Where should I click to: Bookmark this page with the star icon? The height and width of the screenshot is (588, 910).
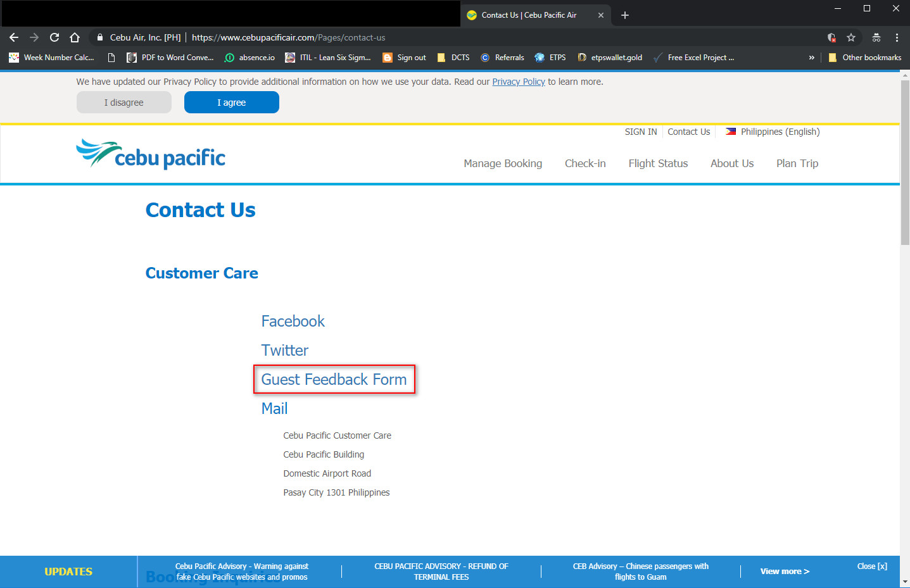851,37
